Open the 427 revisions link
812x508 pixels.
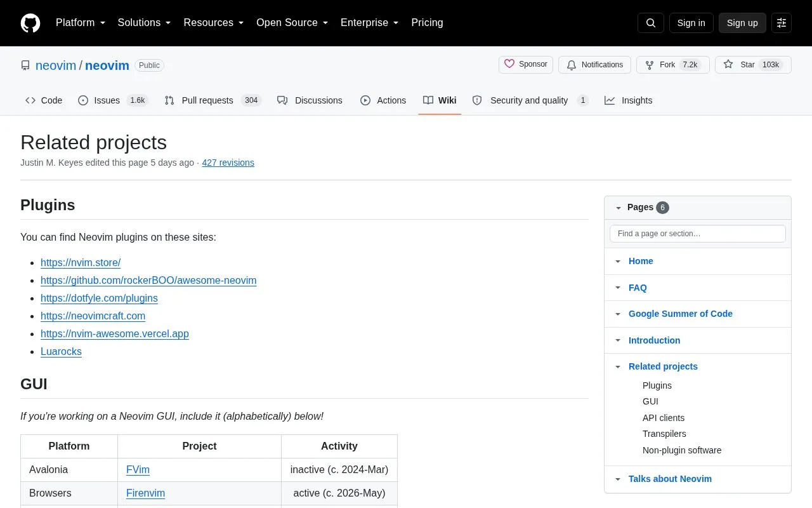point(228,163)
